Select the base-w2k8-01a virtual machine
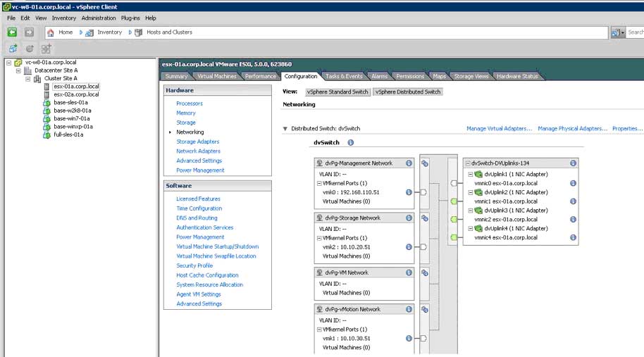This screenshot has height=357, width=644. point(73,111)
